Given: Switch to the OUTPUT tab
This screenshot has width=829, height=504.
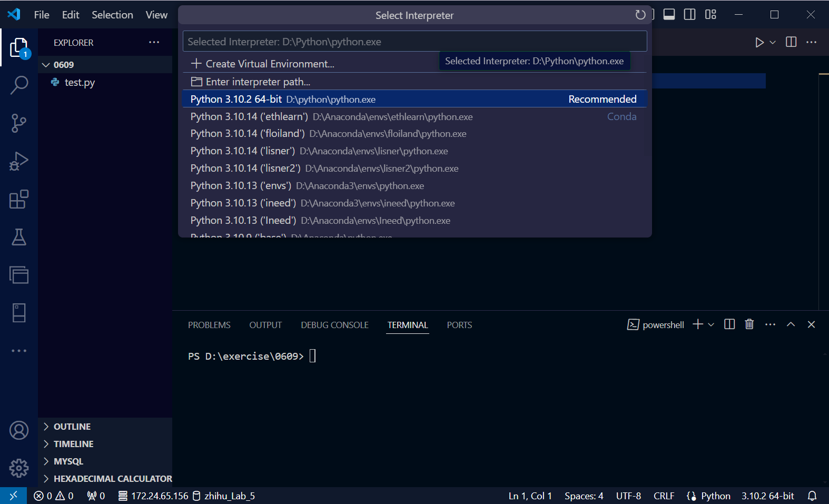Looking at the screenshot, I should tap(265, 325).
